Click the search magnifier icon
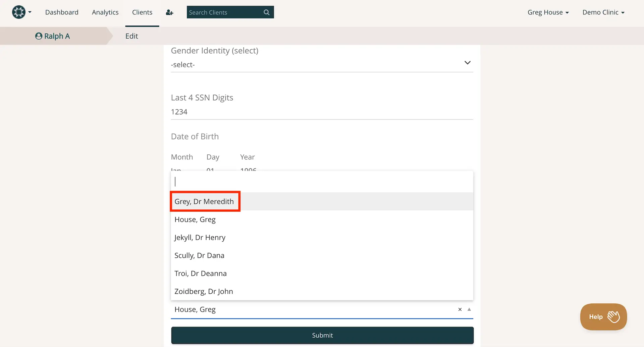644x347 pixels. click(x=266, y=12)
